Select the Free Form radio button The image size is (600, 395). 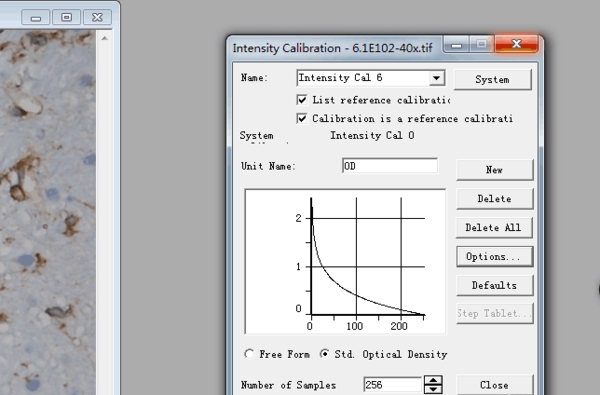click(249, 354)
